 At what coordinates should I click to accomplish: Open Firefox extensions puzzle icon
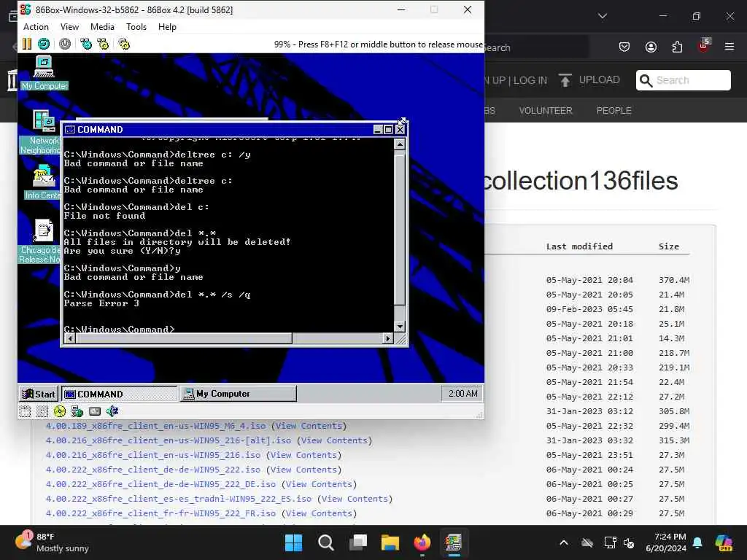pyautogui.click(x=677, y=47)
